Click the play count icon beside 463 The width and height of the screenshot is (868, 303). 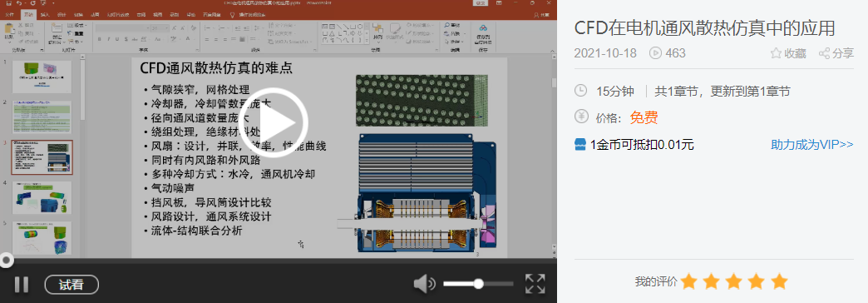point(656,53)
